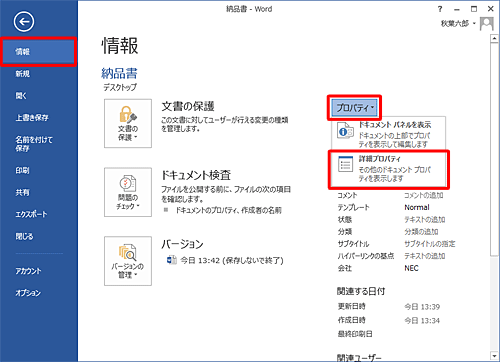Click the 最終印刷日 label
This screenshot has height=362, width=500.
click(355, 334)
